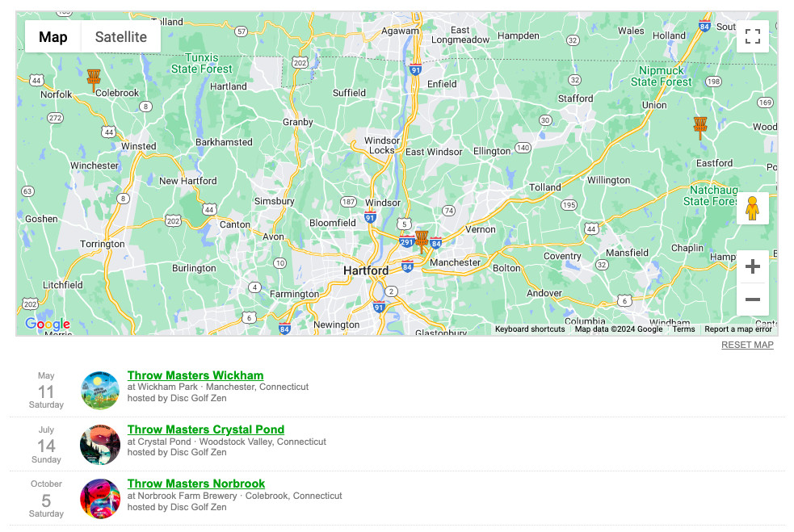Click the Litchfield label on the map

tap(63, 285)
